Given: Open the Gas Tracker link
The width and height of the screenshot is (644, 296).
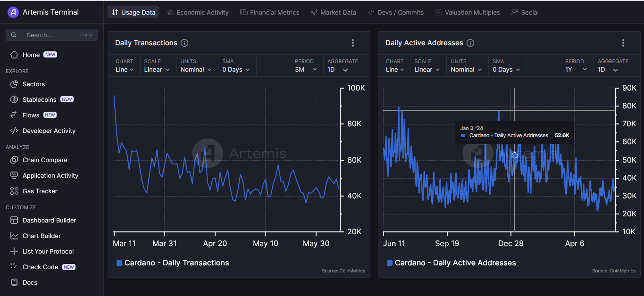Looking at the screenshot, I should click(x=40, y=191).
